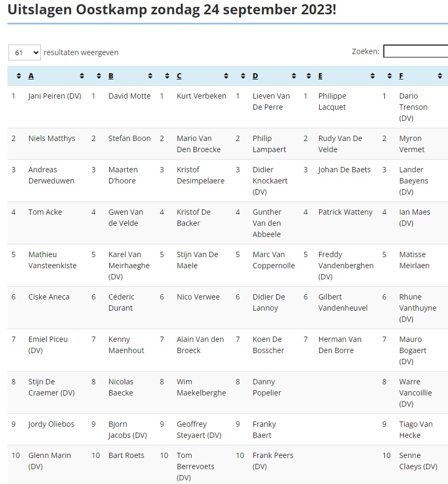Screen dimensions: 448x484
Task: Sort column C by name
Action: coord(226,76)
